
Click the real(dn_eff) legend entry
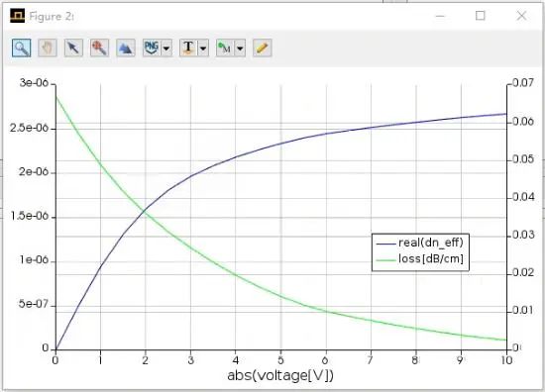[420, 243]
